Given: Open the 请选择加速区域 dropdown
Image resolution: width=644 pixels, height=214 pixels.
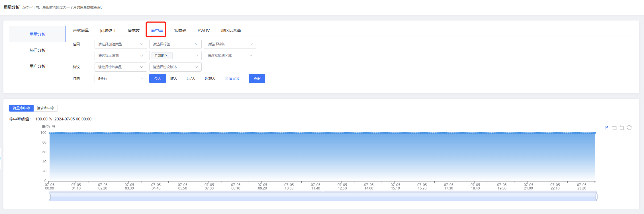Looking at the screenshot, I should [230, 56].
